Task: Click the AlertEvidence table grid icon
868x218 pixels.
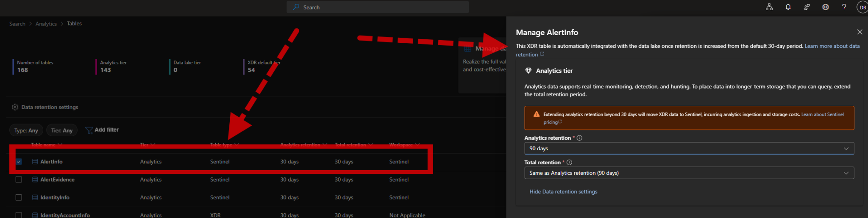Action: (x=35, y=179)
